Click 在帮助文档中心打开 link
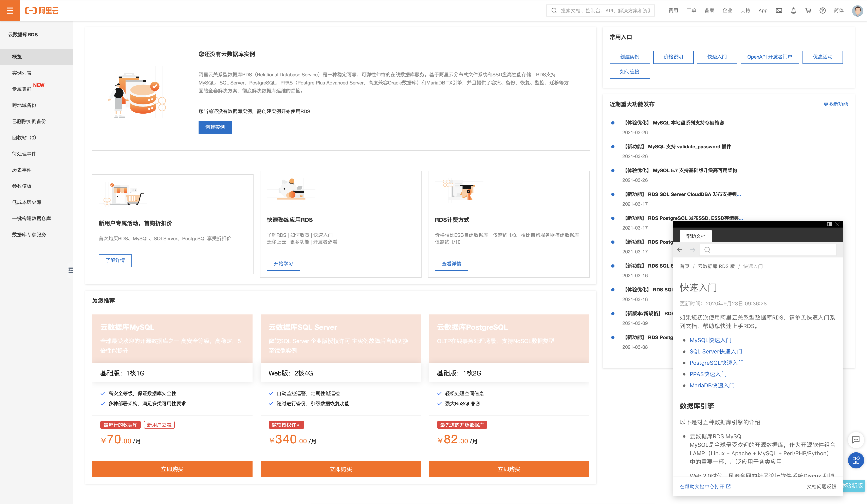Screen dimensions: 867x504 pyautogui.click(x=705, y=486)
